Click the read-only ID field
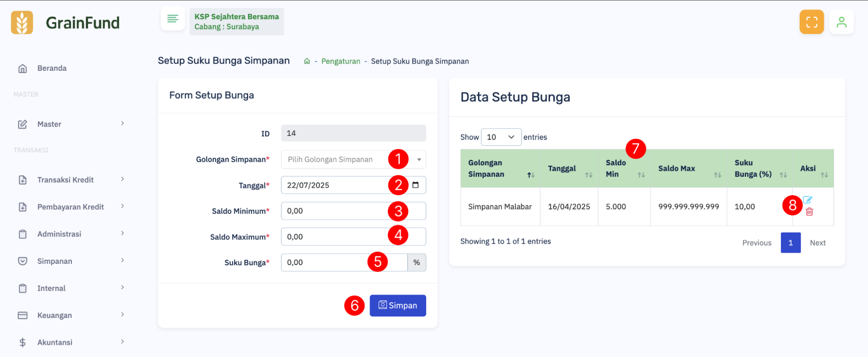Screen dimensions: 868x357 tap(353, 133)
